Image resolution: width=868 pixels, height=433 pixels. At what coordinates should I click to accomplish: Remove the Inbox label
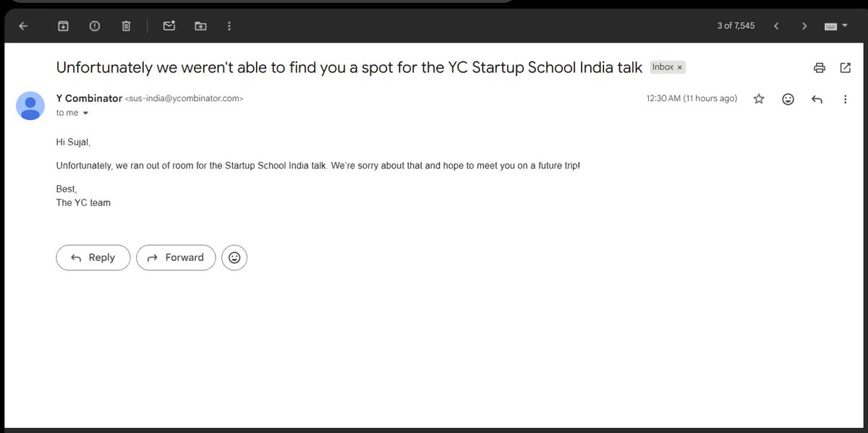[680, 67]
